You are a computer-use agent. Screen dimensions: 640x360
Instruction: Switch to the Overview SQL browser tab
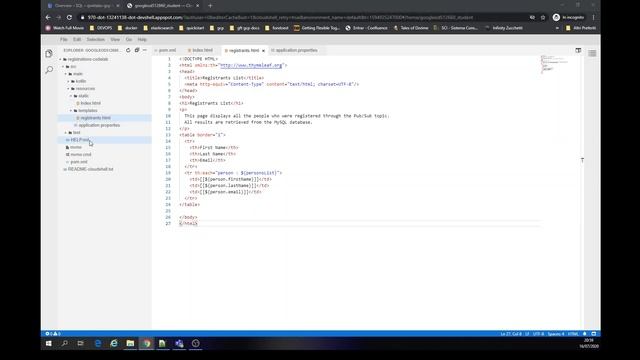point(83,6)
